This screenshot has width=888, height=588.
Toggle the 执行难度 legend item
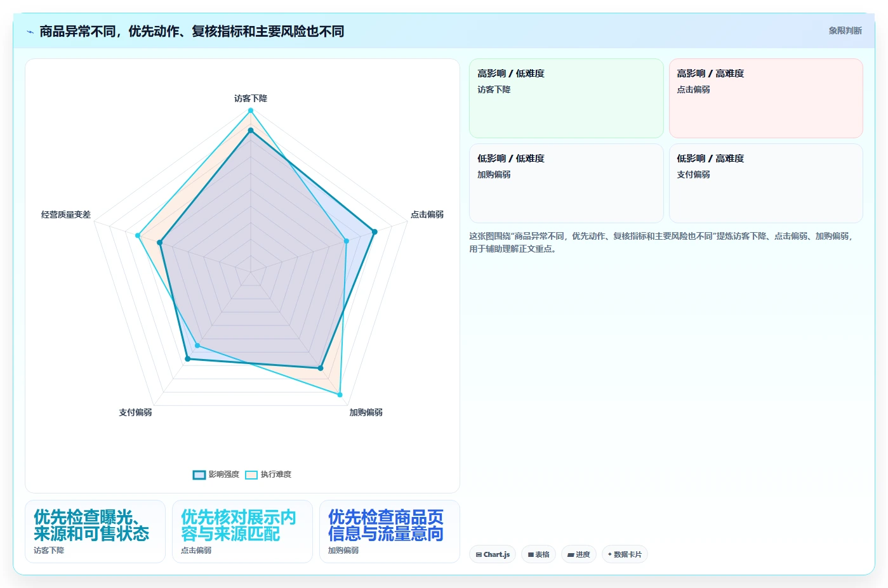click(x=268, y=474)
